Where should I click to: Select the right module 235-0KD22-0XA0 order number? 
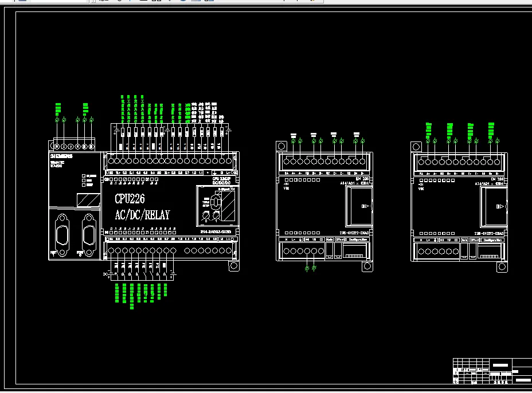489,234
